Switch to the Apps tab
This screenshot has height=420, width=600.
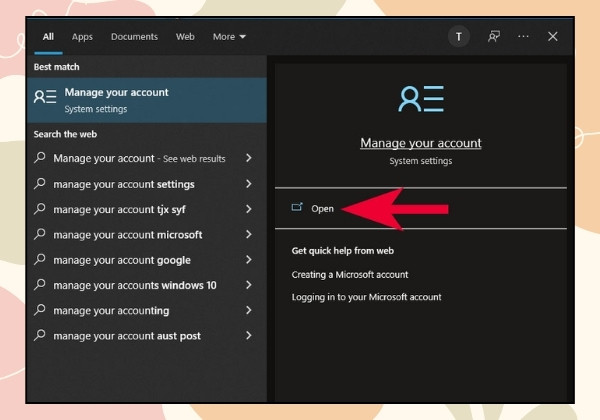[x=82, y=37]
